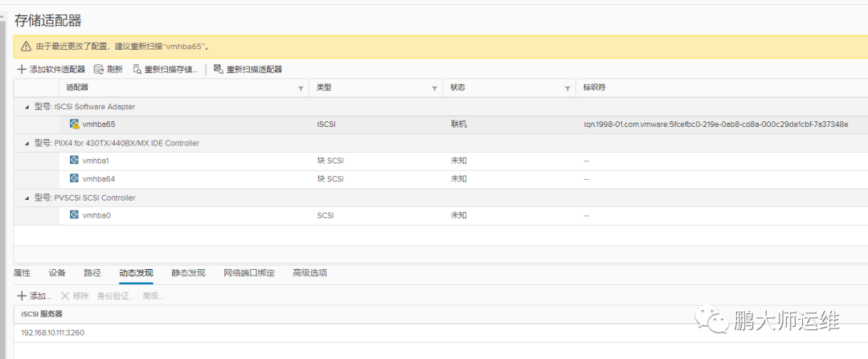Select the 192.168.10.111:3260 iSCSI server row

tap(53, 332)
